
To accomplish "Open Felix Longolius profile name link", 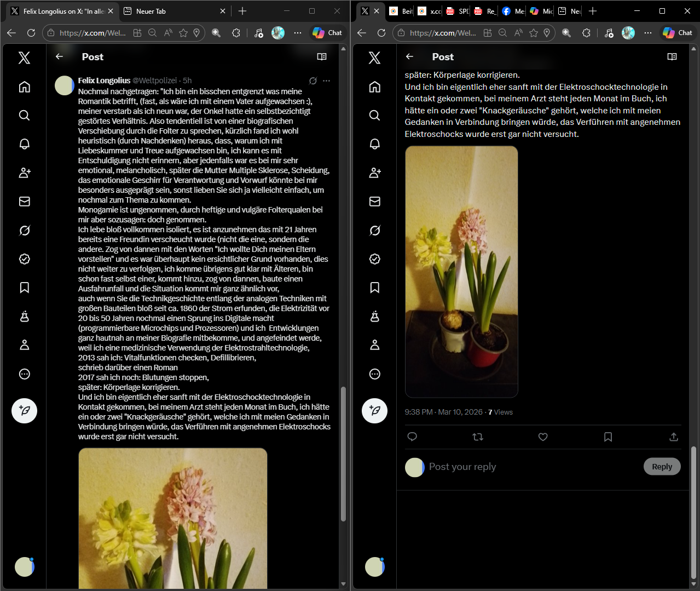I will click(x=104, y=81).
